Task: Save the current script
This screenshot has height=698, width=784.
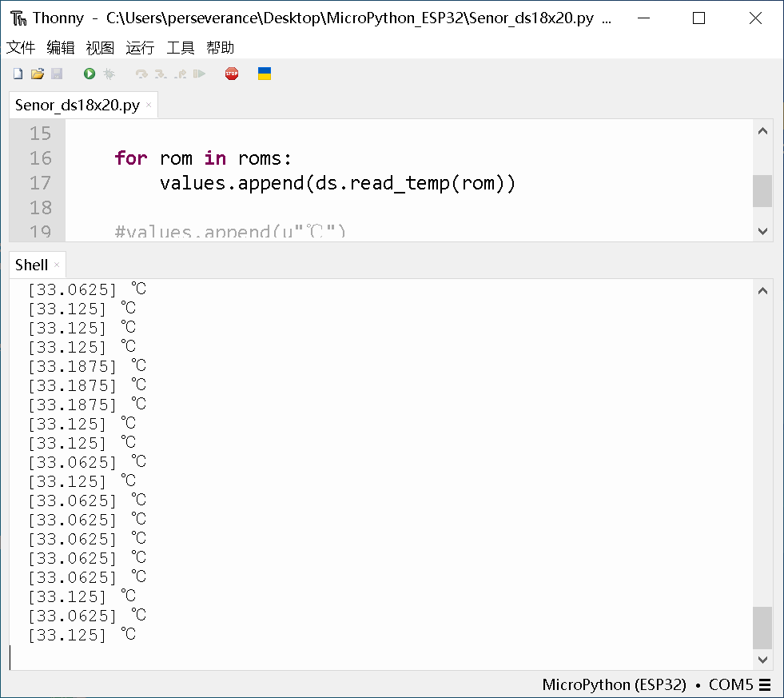Action: (57, 73)
